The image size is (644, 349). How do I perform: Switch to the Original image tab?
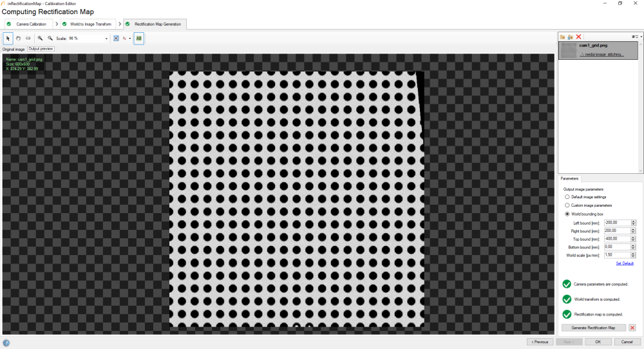[x=14, y=49]
